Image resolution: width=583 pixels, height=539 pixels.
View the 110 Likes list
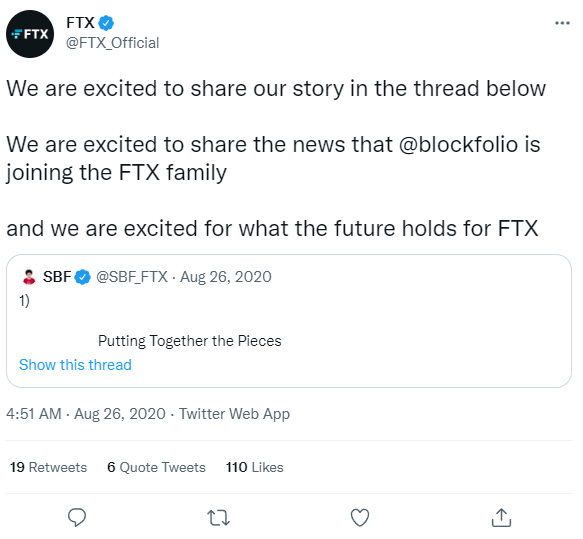(x=255, y=467)
